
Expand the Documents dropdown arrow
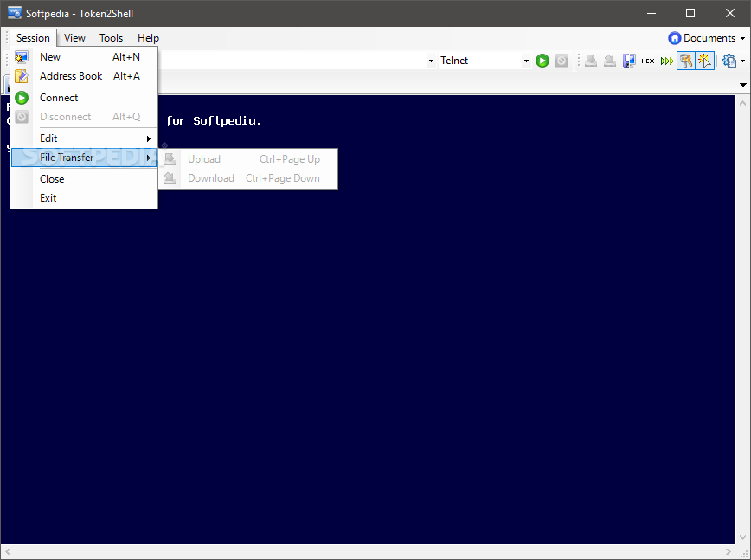pyautogui.click(x=743, y=38)
